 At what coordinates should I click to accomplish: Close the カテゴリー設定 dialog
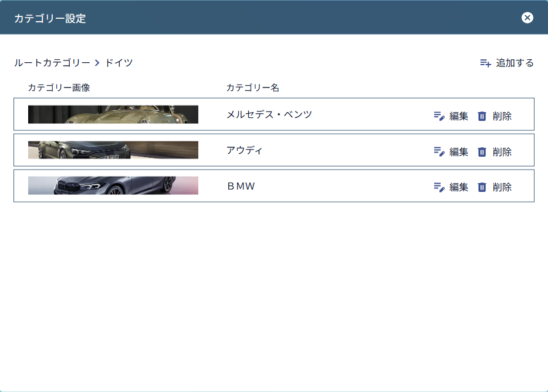click(x=527, y=18)
